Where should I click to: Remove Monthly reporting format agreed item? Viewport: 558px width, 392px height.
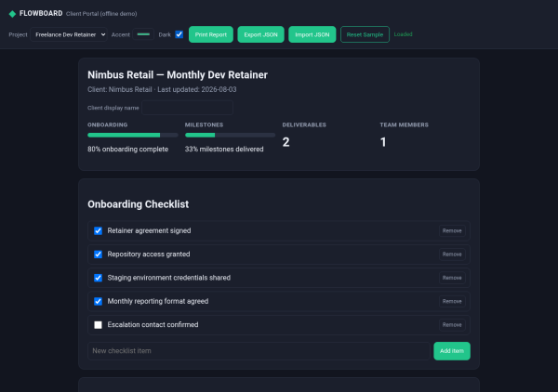(x=452, y=301)
